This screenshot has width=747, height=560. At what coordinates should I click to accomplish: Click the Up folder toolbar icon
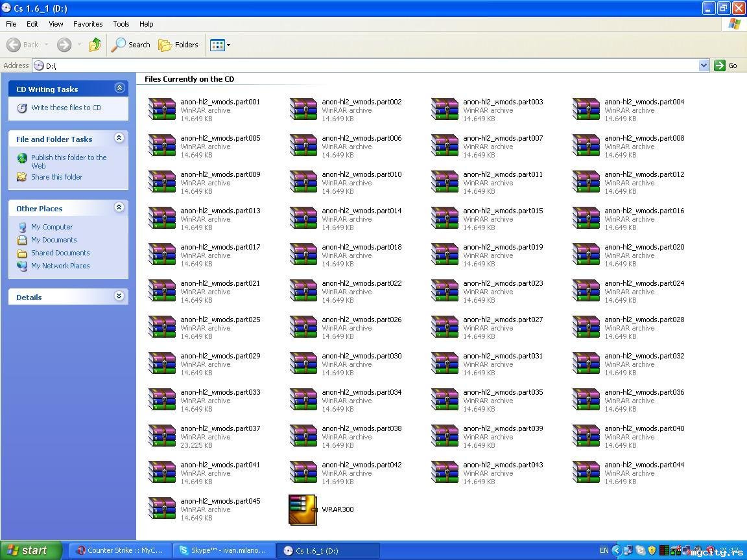coord(95,45)
